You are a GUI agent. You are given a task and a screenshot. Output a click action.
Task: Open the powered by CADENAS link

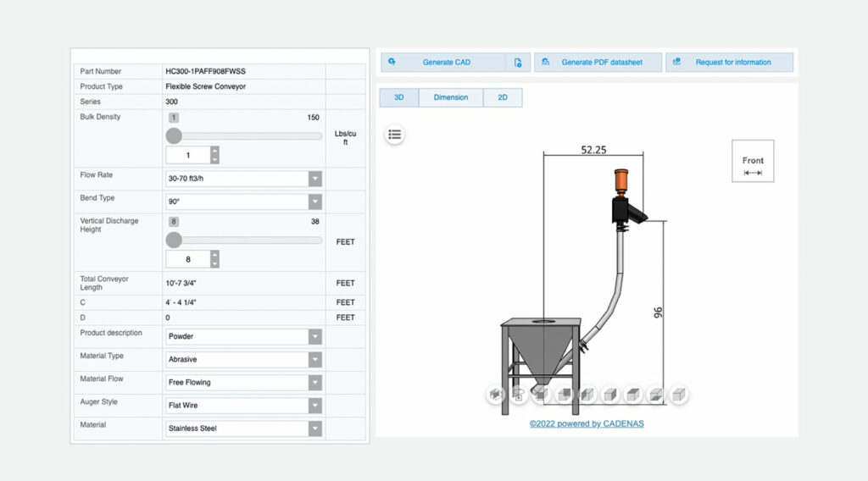click(587, 424)
